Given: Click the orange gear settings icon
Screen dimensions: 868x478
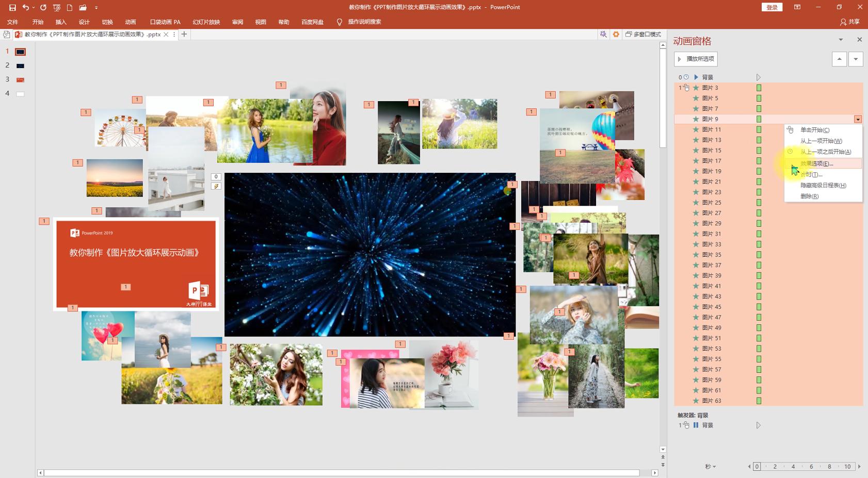Looking at the screenshot, I should click(x=616, y=34).
